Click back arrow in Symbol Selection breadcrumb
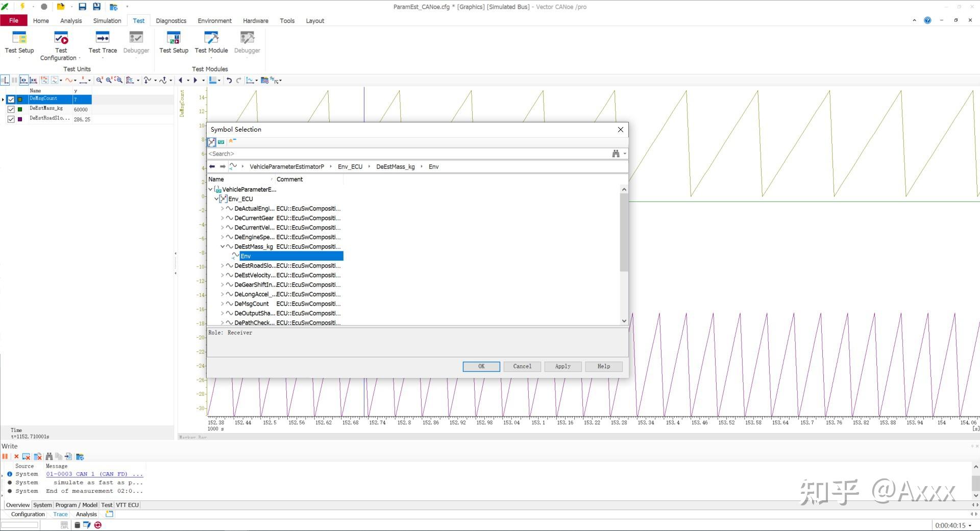The image size is (980, 531). tap(212, 166)
